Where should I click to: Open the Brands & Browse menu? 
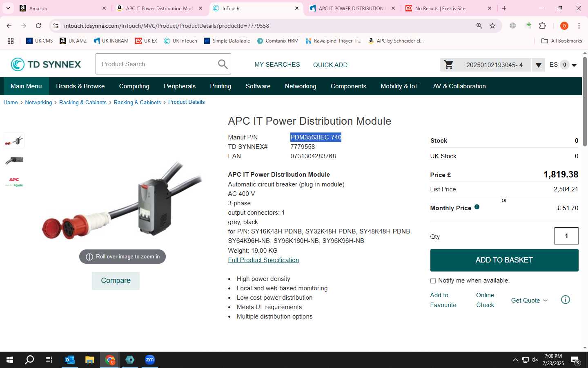pyautogui.click(x=80, y=86)
